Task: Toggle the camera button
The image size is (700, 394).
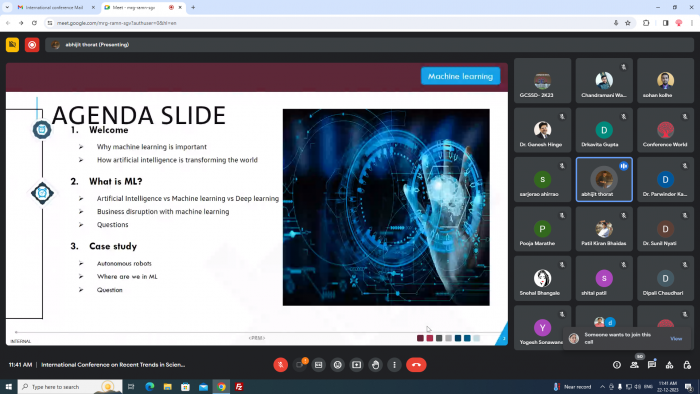Action: [300, 365]
